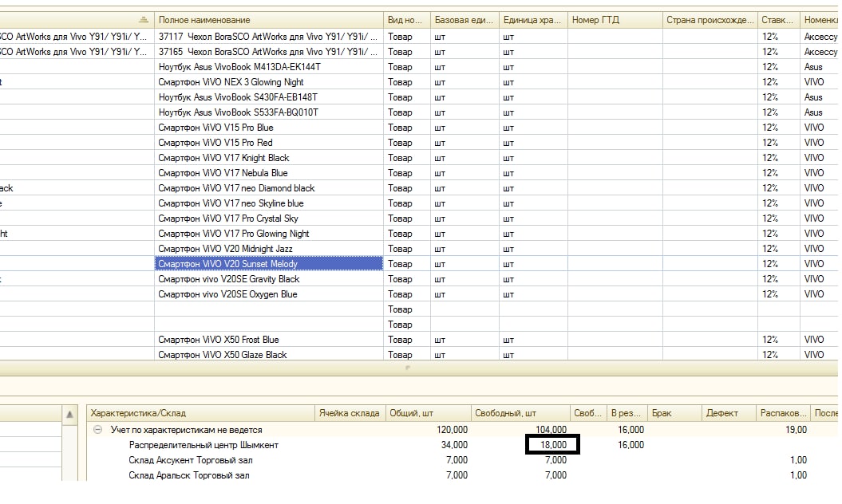Click the '34,000' total for Шымкент
This screenshot has width=842, height=504.
[x=454, y=445]
